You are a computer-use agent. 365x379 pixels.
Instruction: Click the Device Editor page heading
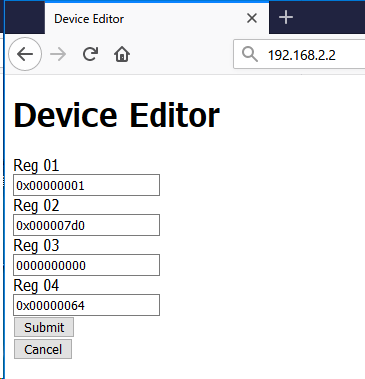pos(117,115)
